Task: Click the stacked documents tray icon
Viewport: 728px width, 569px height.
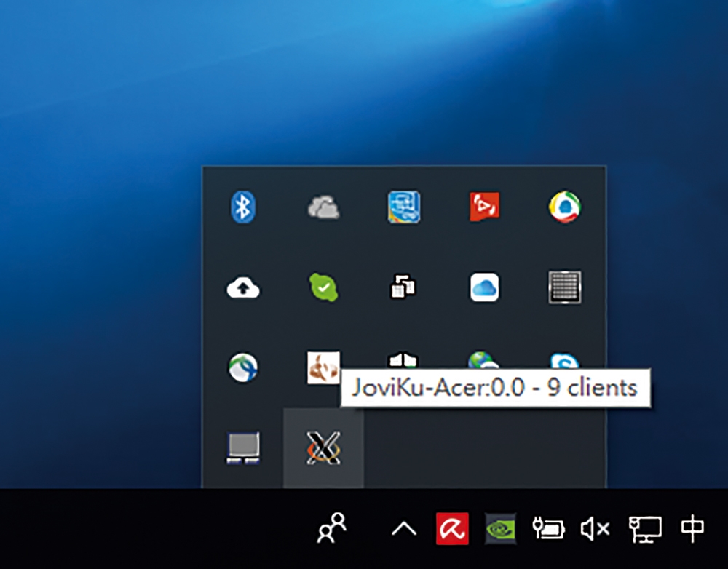Action: pos(403,287)
